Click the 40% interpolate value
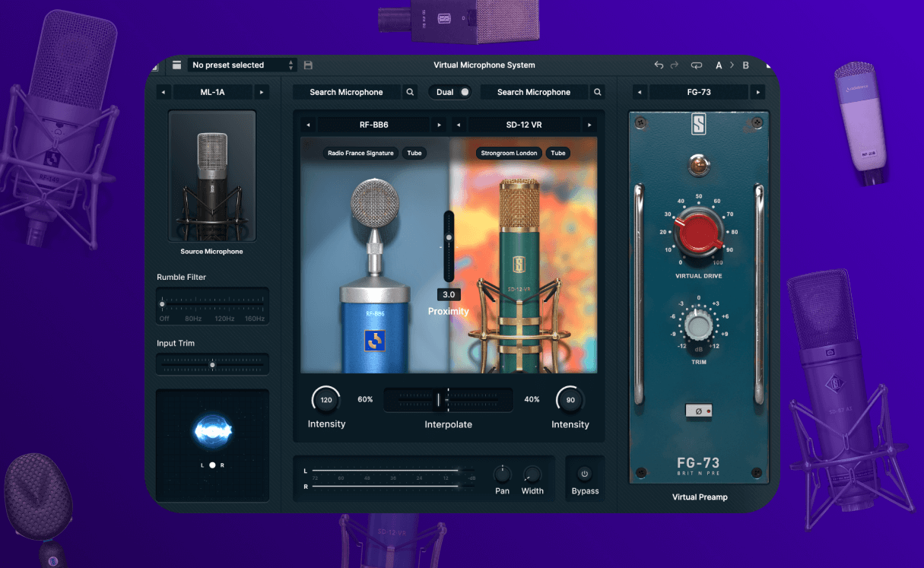 (532, 399)
